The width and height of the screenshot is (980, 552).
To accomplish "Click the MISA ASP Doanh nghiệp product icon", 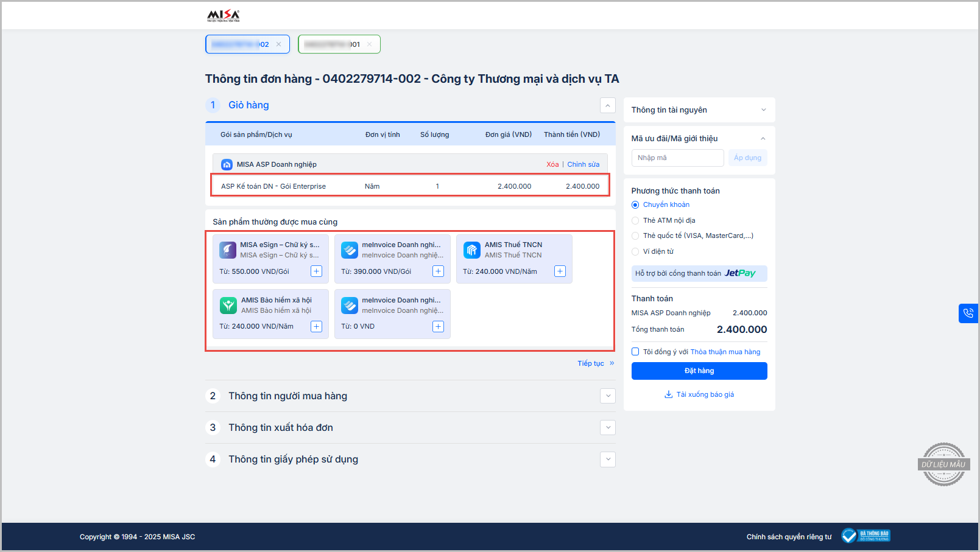I will (x=227, y=164).
